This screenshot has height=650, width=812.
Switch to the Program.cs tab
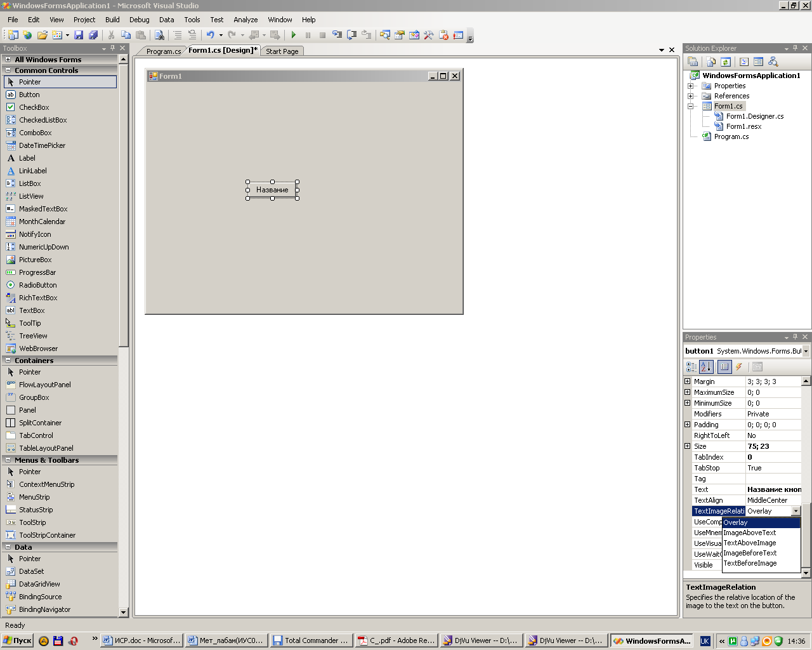pyautogui.click(x=164, y=51)
